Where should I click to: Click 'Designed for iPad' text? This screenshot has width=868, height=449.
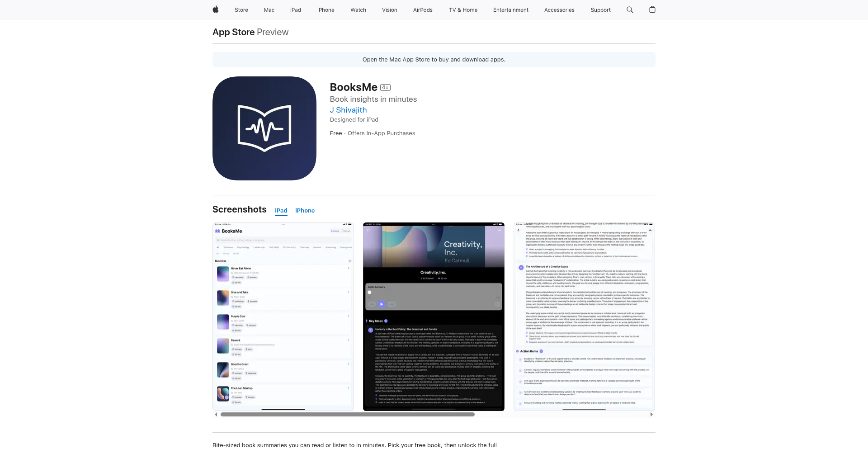(354, 120)
